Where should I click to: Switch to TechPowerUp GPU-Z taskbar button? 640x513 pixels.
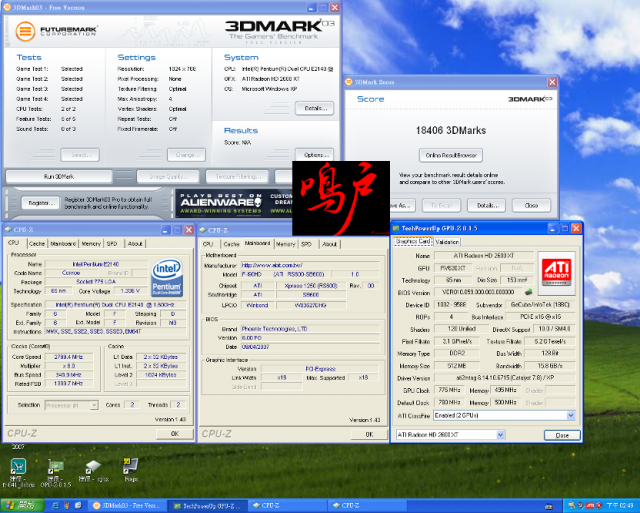208,506
